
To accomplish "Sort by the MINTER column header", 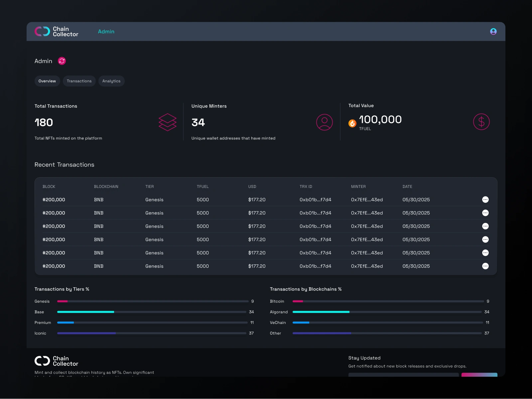I will click(358, 187).
